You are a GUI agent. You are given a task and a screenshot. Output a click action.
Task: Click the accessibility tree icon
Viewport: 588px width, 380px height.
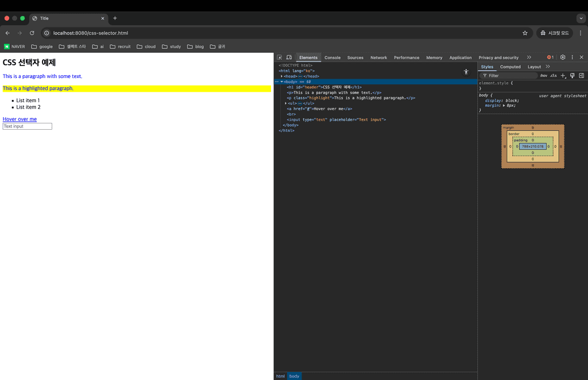[x=466, y=72]
